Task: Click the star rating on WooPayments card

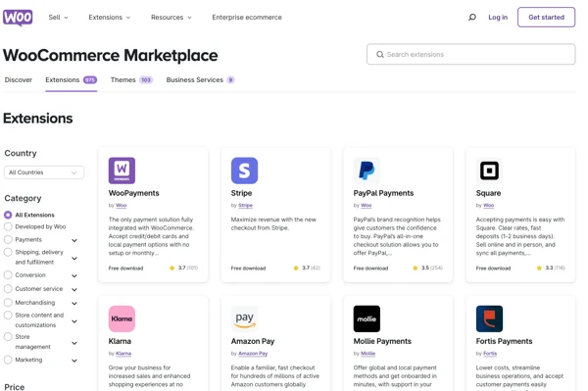Action: click(183, 269)
